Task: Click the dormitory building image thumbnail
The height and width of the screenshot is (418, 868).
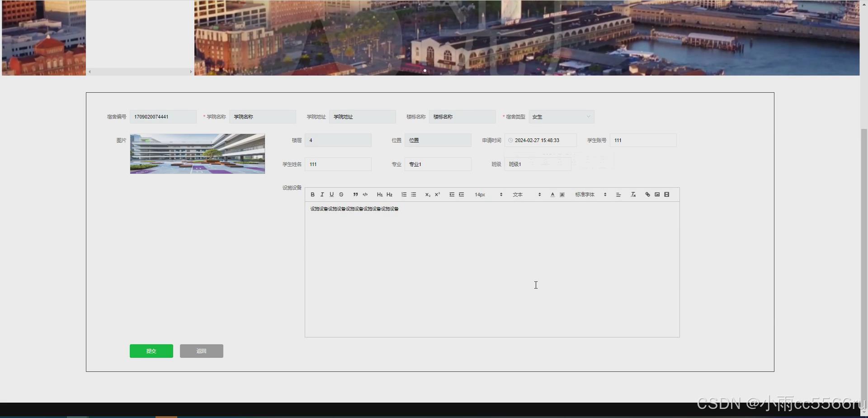Action: click(x=198, y=154)
